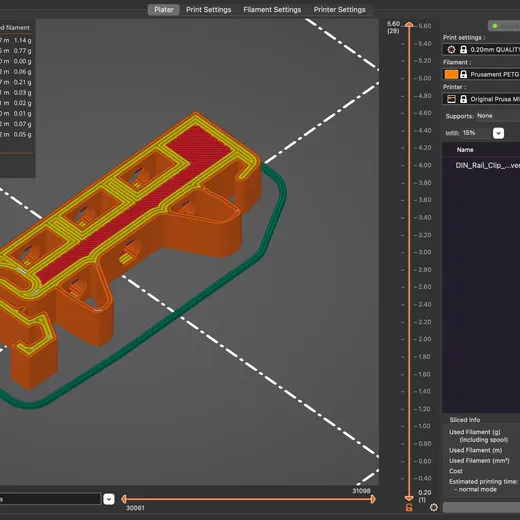
Task: Switch to the Print Settings tab
Action: 209,10
